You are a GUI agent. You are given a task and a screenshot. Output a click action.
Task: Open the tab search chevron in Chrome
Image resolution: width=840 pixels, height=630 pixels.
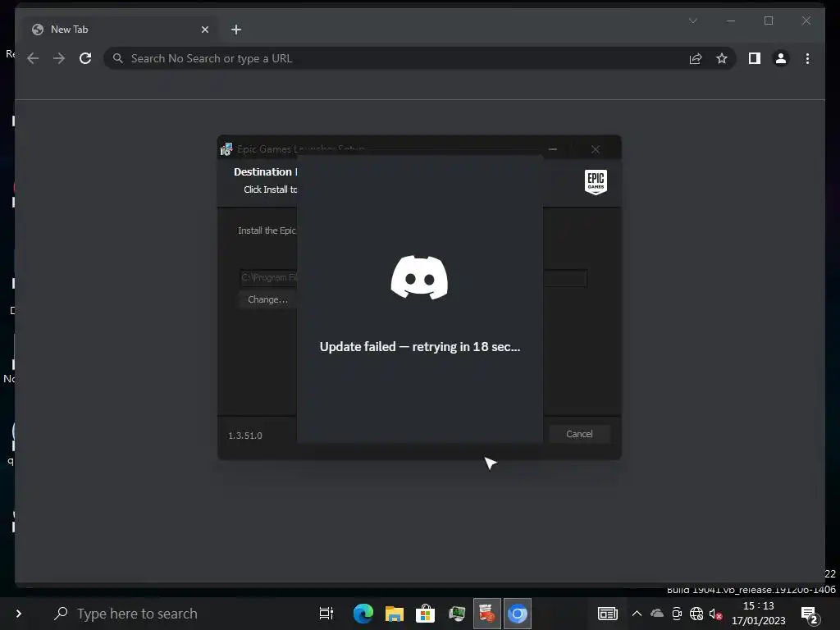(x=692, y=21)
